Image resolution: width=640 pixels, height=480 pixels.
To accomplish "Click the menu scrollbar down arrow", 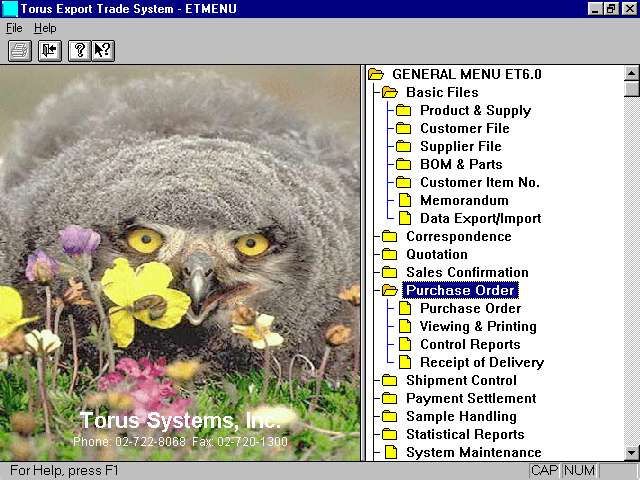I will point(631,453).
